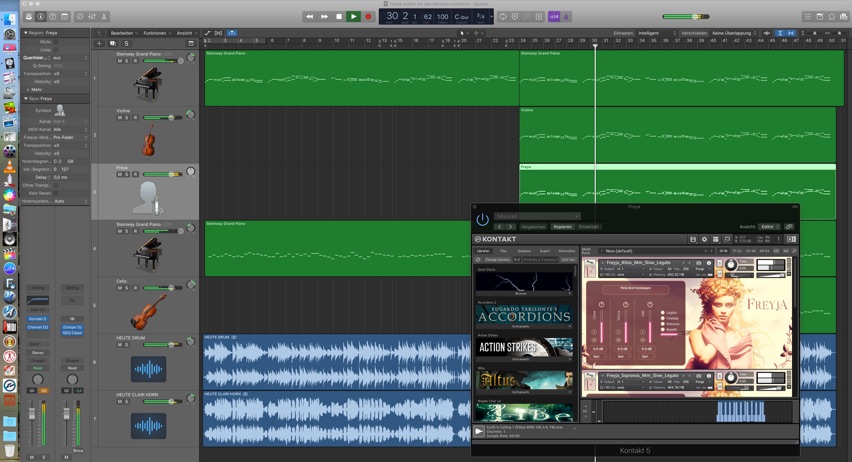Image resolution: width=852 pixels, height=462 pixels.
Task: Click the Fast Forward transport button
Action: [324, 17]
